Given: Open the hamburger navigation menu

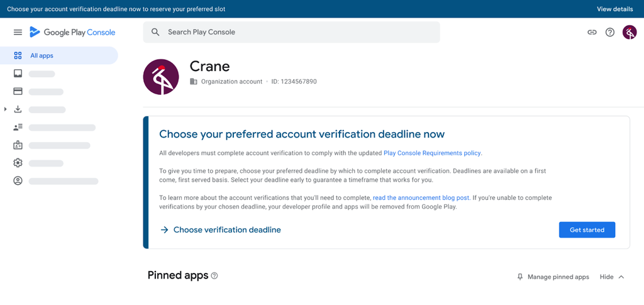Looking at the screenshot, I should tap(18, 32).
